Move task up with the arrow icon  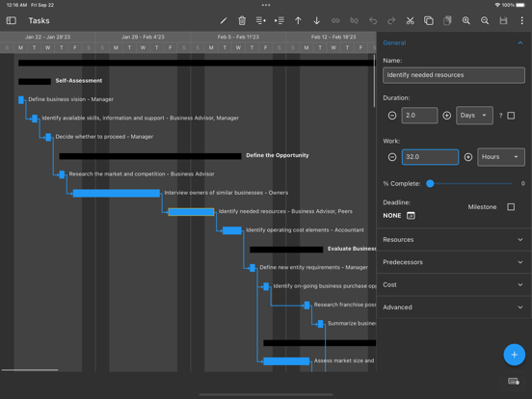[298, 20]
